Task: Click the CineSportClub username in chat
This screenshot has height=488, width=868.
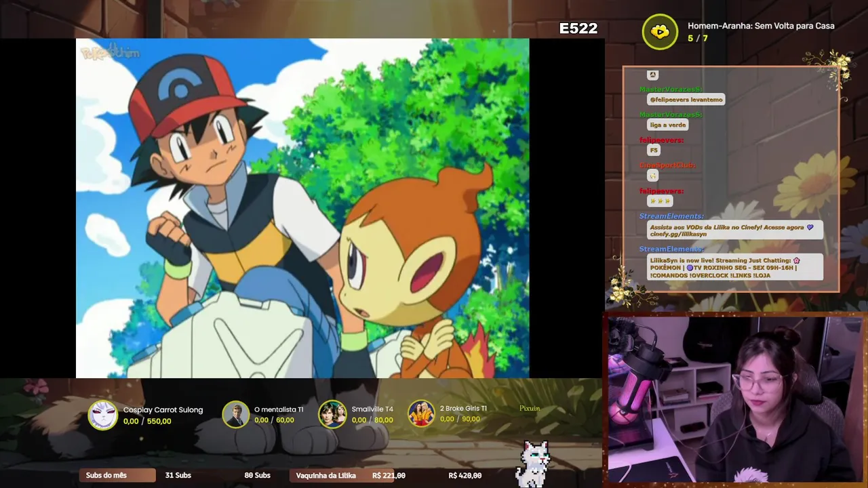Action: coord(667,165)
